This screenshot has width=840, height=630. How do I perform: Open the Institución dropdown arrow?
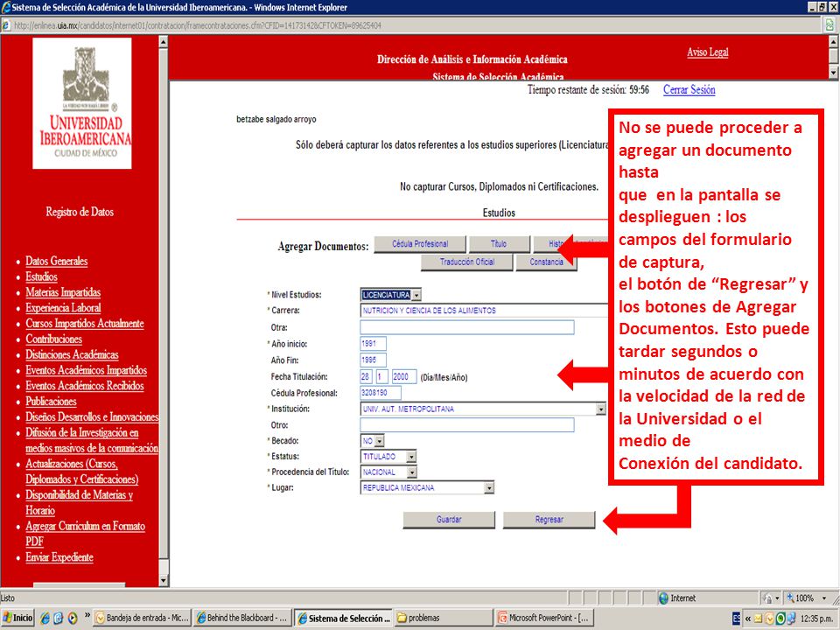(601, 409)
